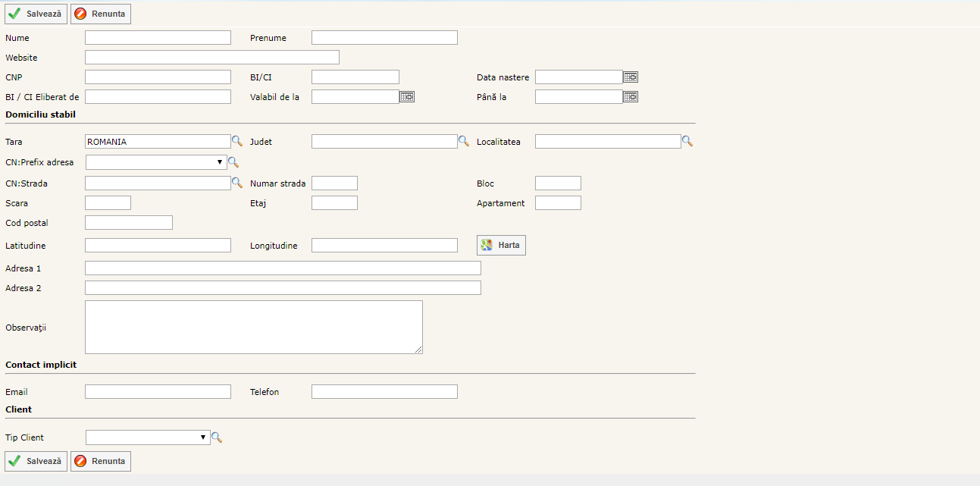The width and height of the screenshot is (980, 486).
Task: Click magnifier icon next to Tip Client
Action: (x=217, y=437)
